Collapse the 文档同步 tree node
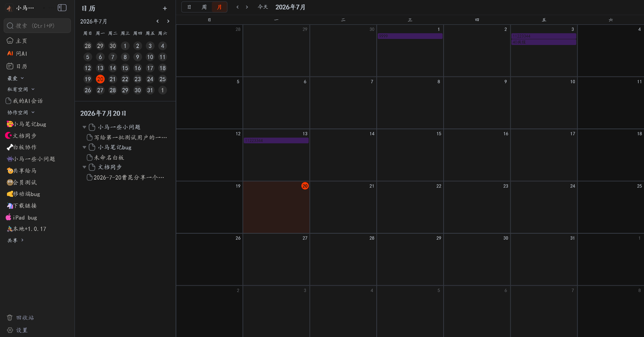Viewport: 644px width, 337px height. pyautogui.click(x=84, y=167)
